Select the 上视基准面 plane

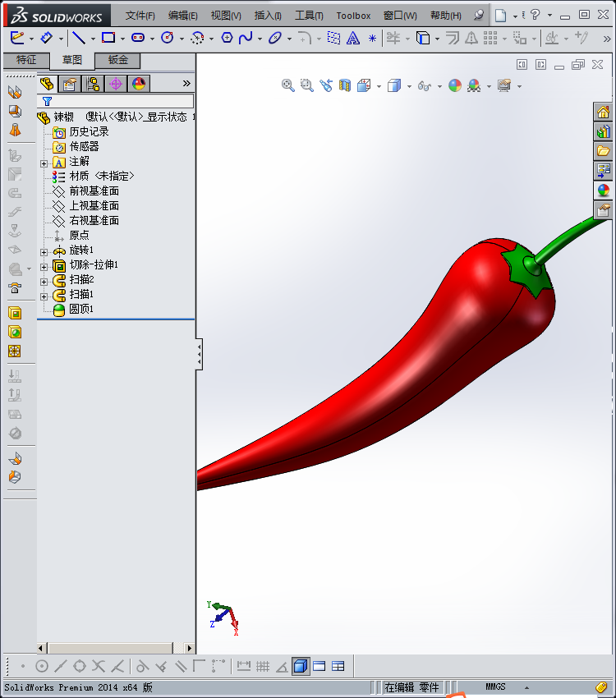[85, 205]
